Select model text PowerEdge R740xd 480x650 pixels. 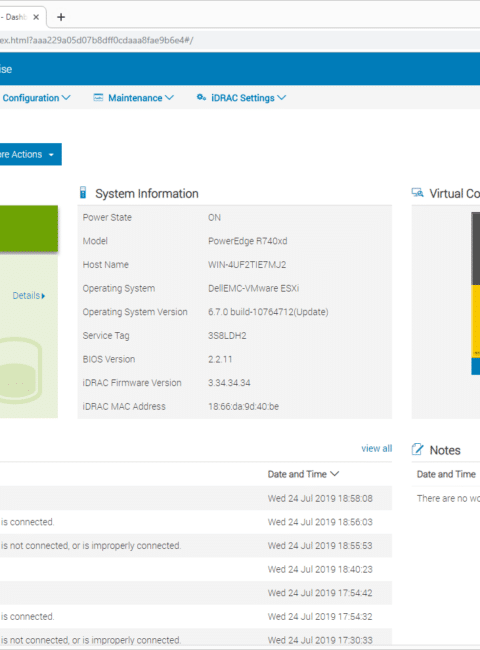click(247, 241)
